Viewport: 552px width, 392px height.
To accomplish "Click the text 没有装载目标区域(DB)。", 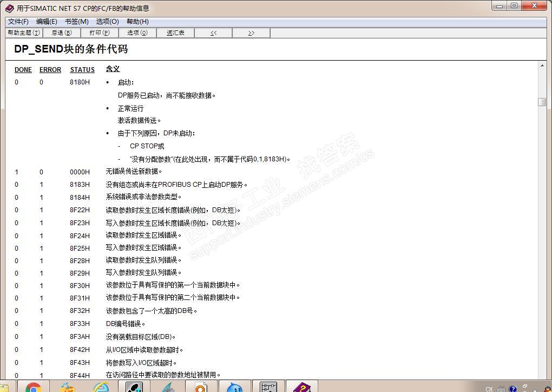I will point(141,337).
